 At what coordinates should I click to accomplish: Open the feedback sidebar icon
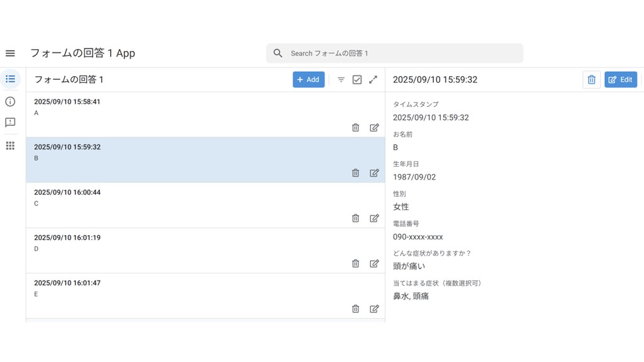point(10,123)
